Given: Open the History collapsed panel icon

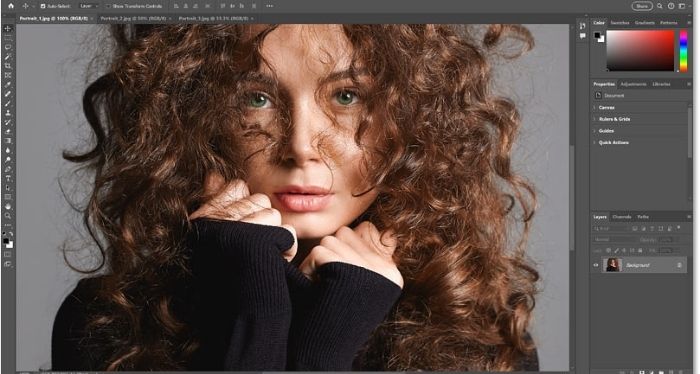Looking at the screenshot, I should [x=582, y=26].
